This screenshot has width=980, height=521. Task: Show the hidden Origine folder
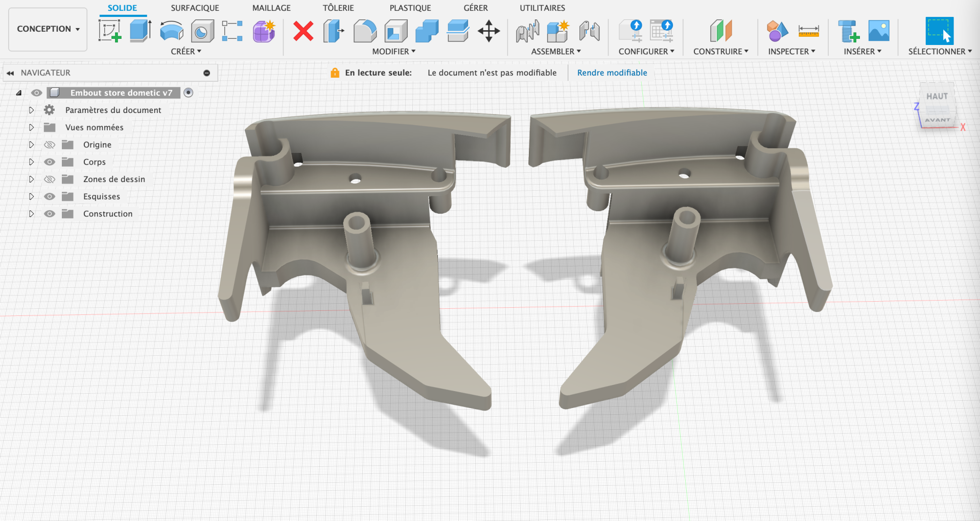tap(50, 145)
